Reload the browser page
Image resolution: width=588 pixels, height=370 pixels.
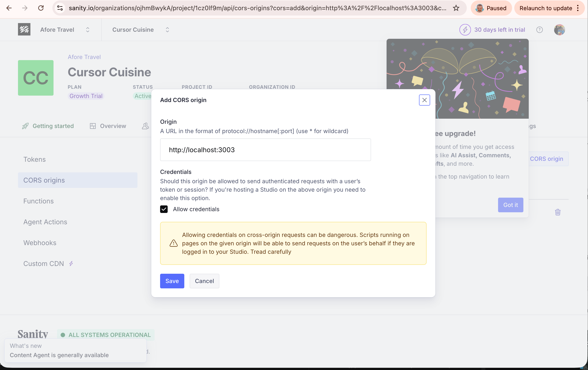click(x=41, y=8)
